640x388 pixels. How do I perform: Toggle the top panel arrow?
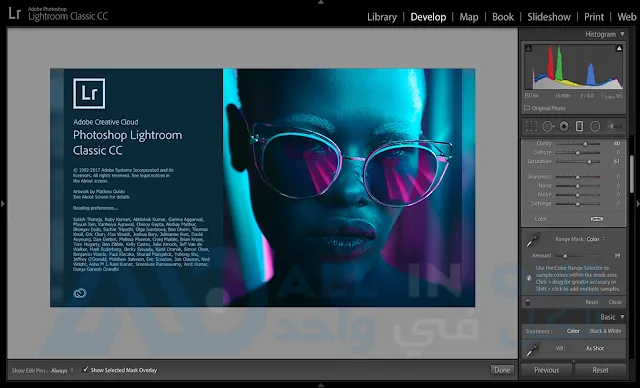click(320, 2)
